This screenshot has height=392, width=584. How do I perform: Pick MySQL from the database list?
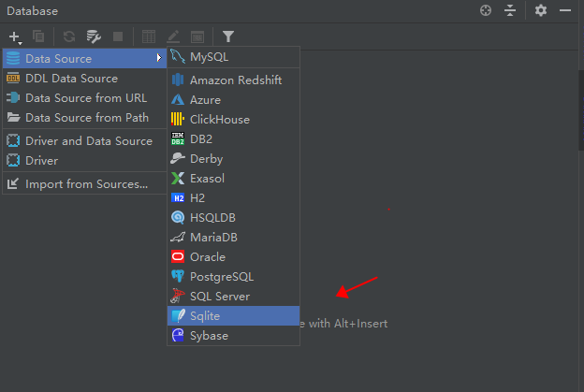pyautogui.click(x=209, y=57)
